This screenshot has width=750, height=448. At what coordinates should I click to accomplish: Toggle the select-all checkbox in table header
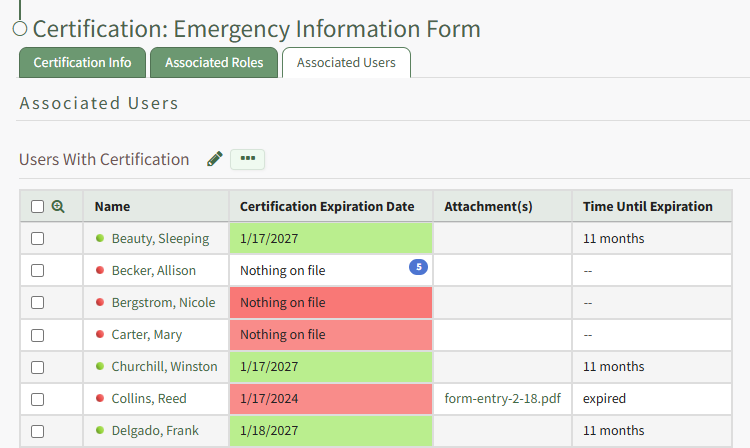click(x=37, y=207)
